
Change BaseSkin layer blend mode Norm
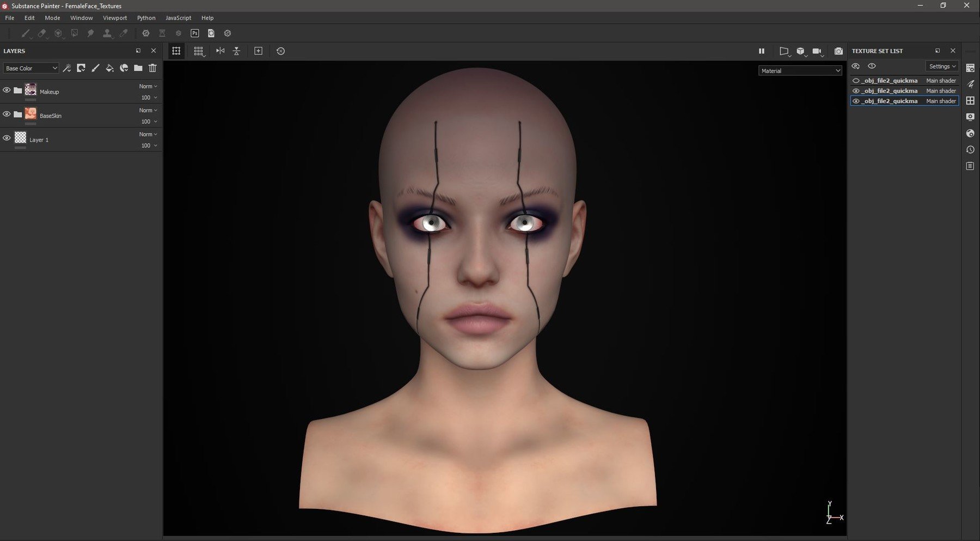pos(148,110)
